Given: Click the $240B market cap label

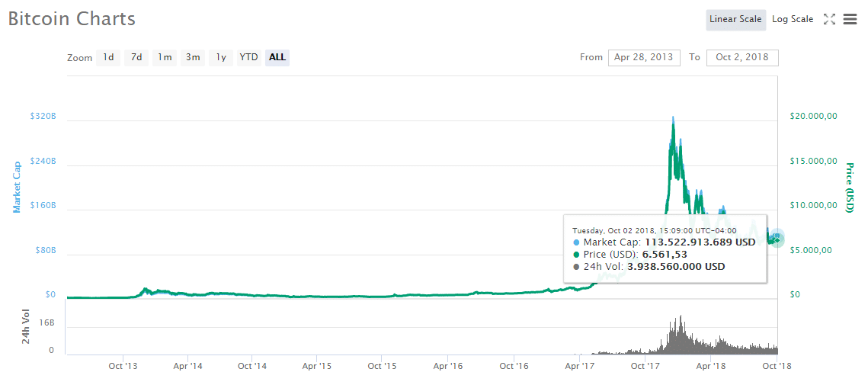Looking at the screenshot, I should (43, 161).
